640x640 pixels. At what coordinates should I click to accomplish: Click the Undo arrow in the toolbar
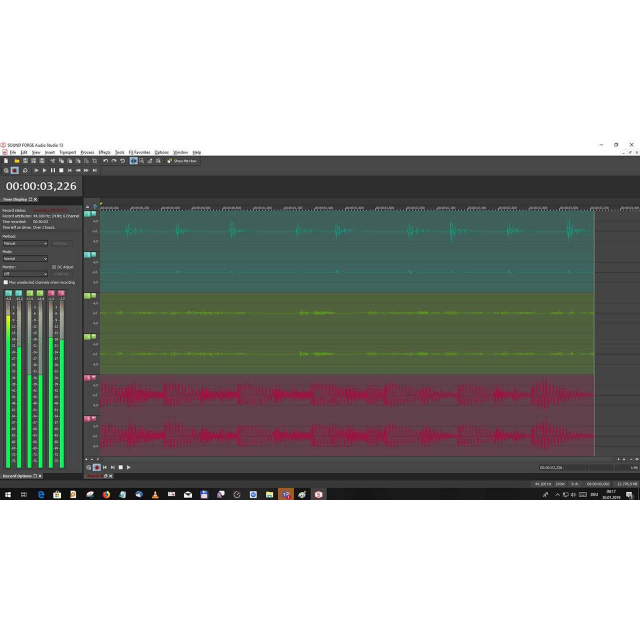click(106, 161)
